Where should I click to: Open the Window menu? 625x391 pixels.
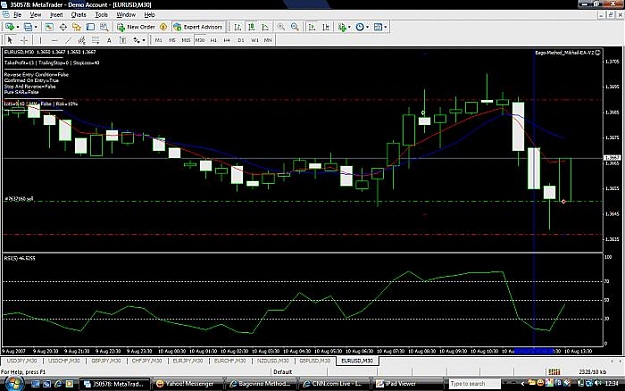126,15
